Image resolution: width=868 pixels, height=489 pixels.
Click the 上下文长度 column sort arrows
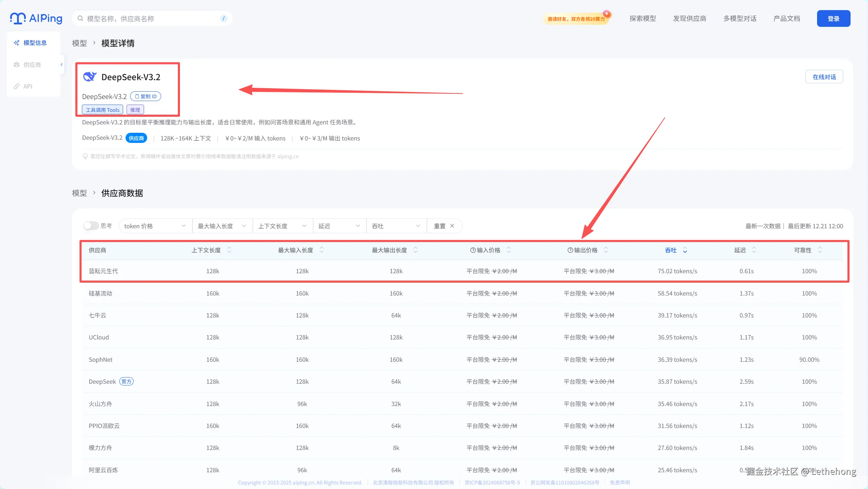(x=229, y=250)
